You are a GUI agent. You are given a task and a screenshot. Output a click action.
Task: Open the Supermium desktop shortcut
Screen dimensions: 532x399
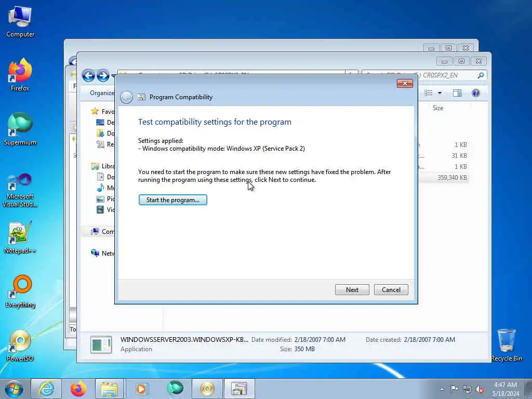(20, 129)
